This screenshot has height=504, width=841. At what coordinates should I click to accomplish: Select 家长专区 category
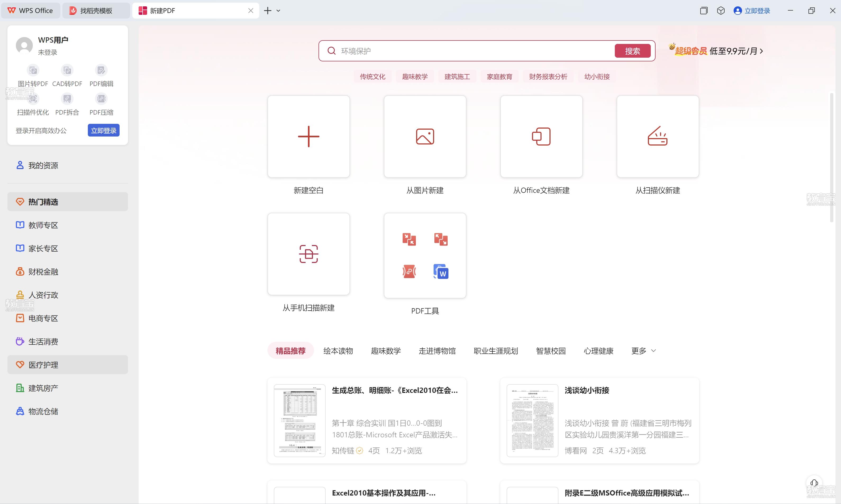pos(67,248)
